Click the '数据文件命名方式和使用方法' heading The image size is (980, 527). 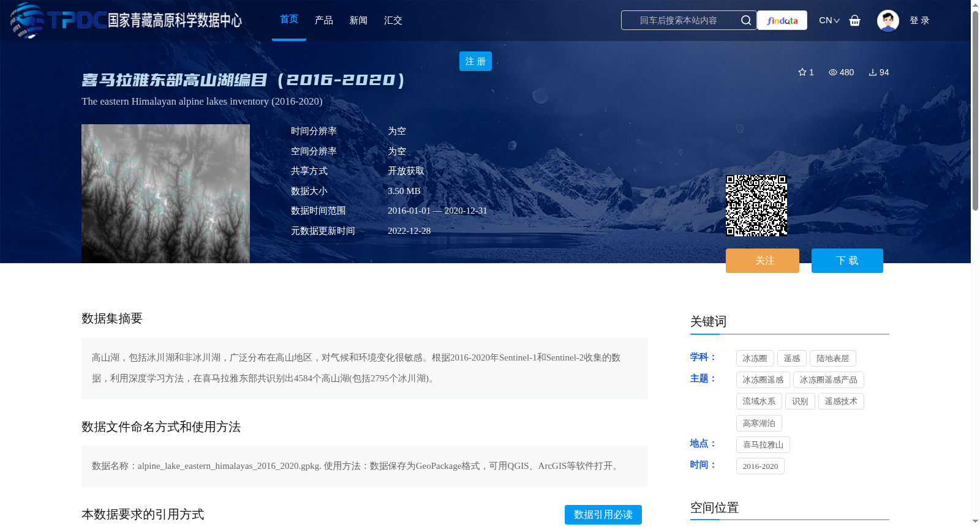(161, 427)
